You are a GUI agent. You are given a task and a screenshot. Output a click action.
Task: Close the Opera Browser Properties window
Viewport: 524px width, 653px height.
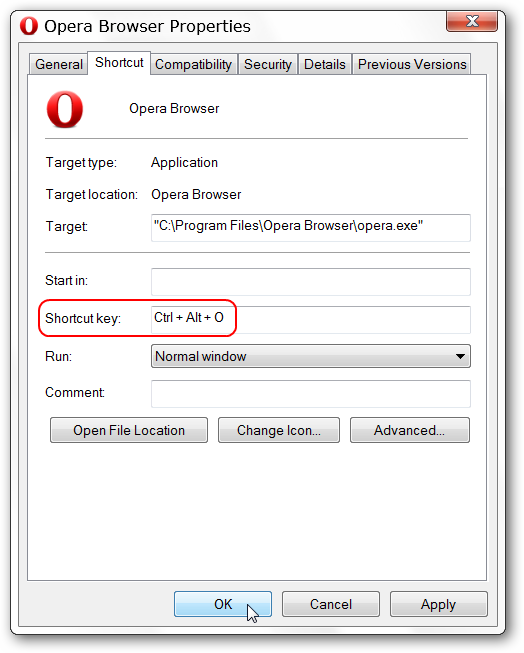[472, 21]
